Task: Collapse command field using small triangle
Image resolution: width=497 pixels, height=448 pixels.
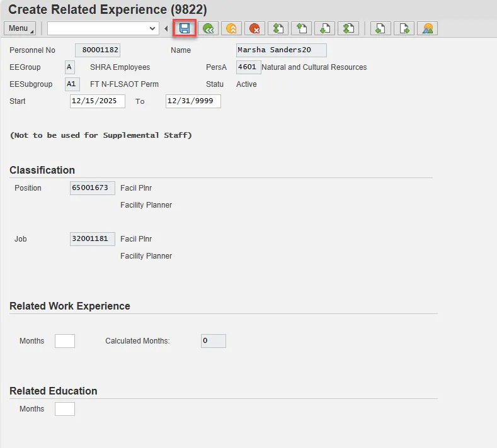Action: (x=166, y=28)
